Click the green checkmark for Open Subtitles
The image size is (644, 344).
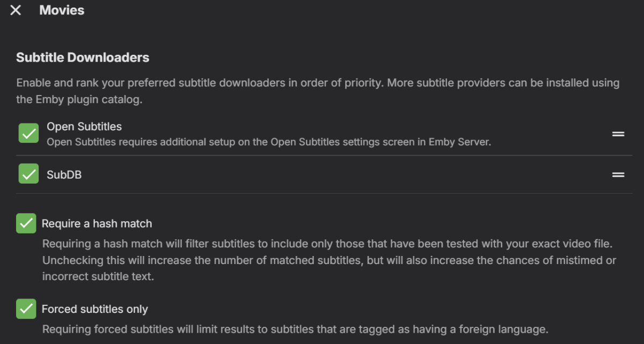(x=28, y=133)
